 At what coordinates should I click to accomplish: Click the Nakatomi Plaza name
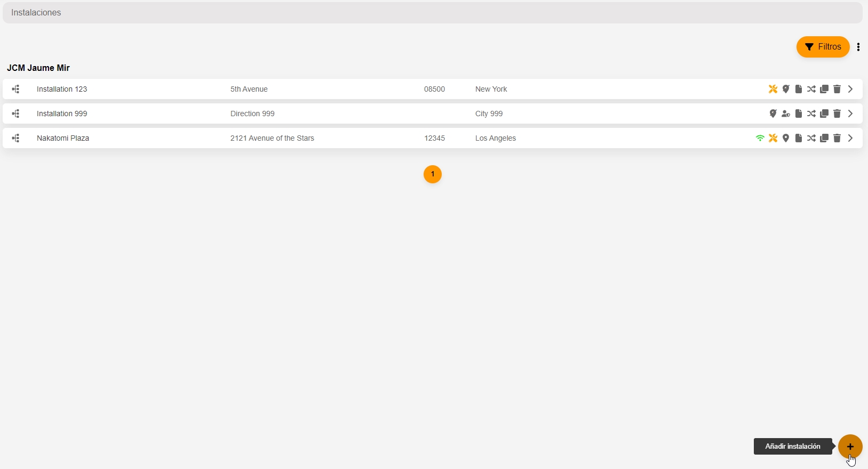pos(63,138)
